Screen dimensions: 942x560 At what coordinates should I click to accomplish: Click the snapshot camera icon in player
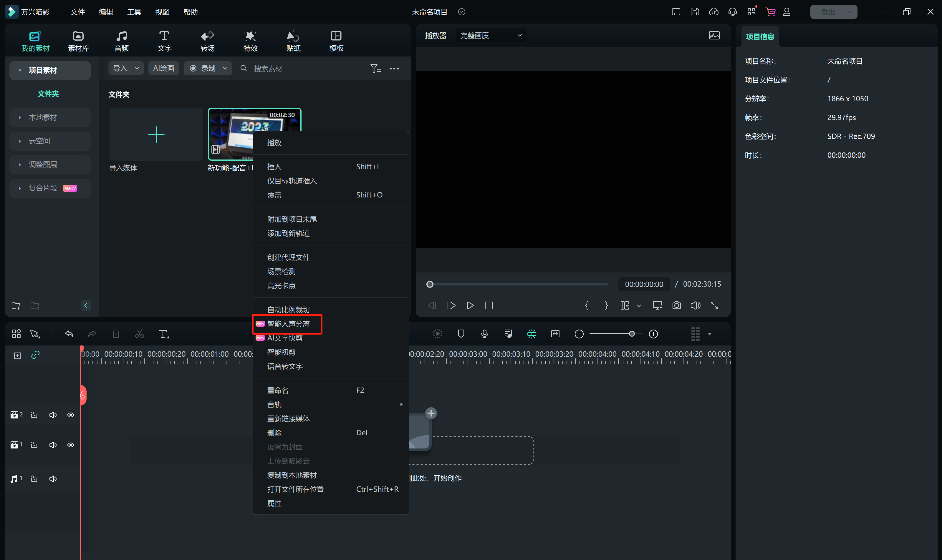pyautogui.click(x=676, y=305)
